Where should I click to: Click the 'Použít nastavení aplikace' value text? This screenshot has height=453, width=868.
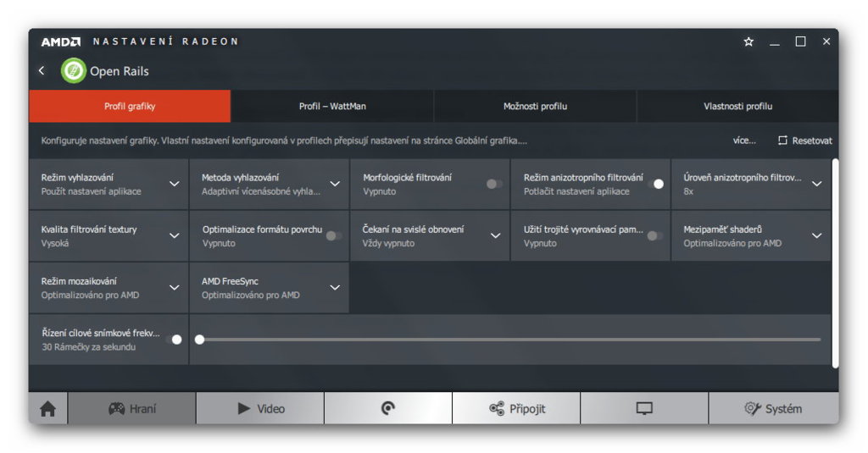tap(91, 191)
